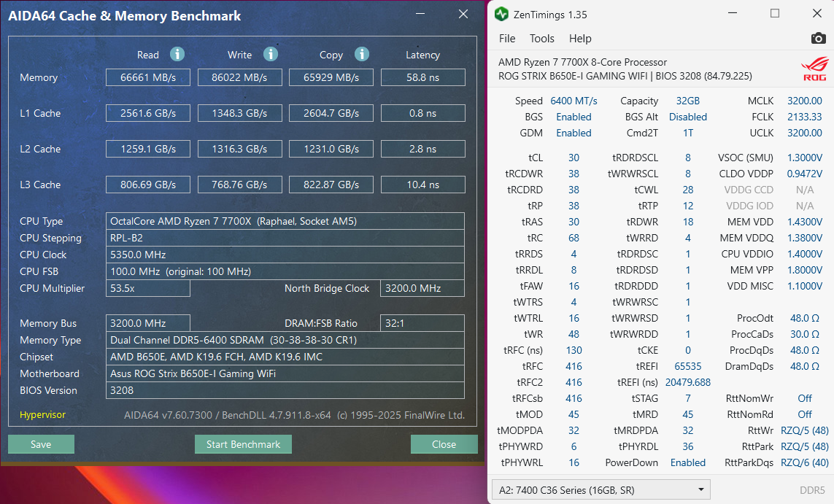Click the GDM Enabled value
This screenshot has width=834, height=504.
574,132
